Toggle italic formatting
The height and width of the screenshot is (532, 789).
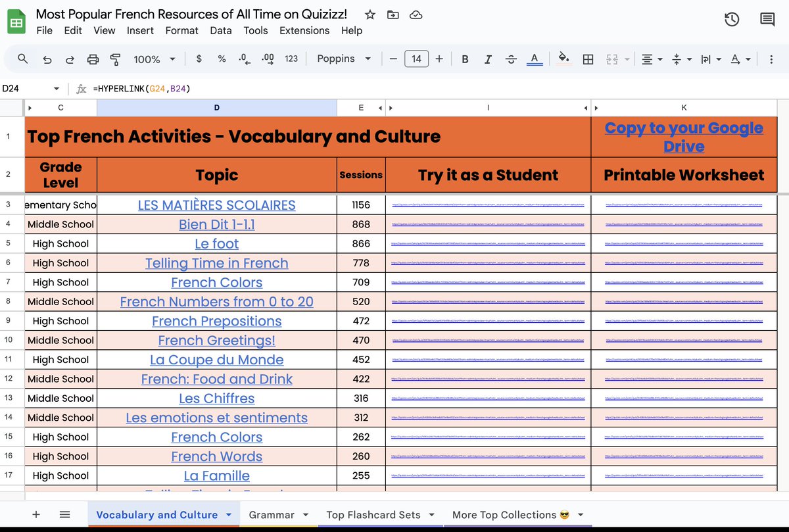[x=488, y=59]
